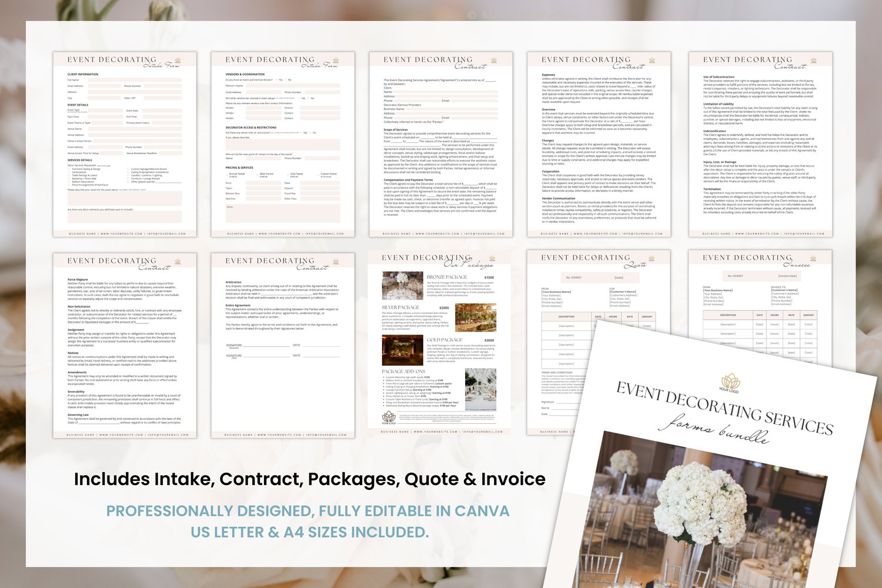Open the Silver Package venue photo
Image resolution: width=882 pixels, height=588 pixels.
pyautogui.click(x=476, y=318)
